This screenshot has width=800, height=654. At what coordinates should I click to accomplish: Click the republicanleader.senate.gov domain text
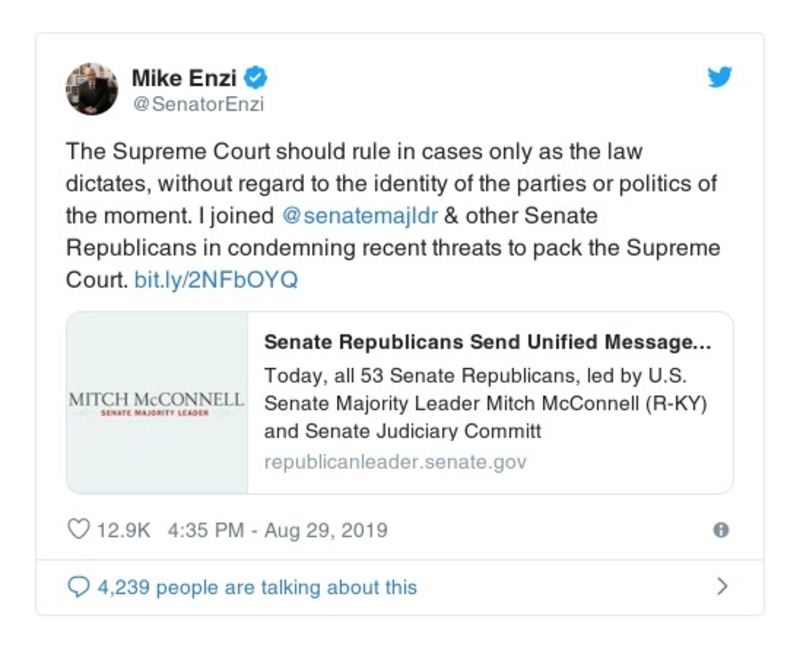[395, 462]
